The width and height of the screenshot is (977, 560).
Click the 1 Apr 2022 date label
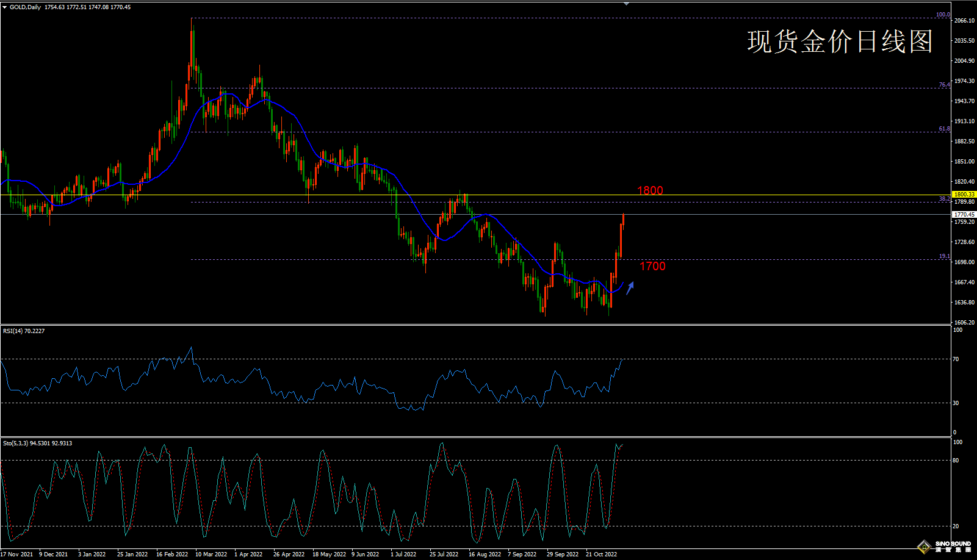pyautogui.click(x=248, y=555)
